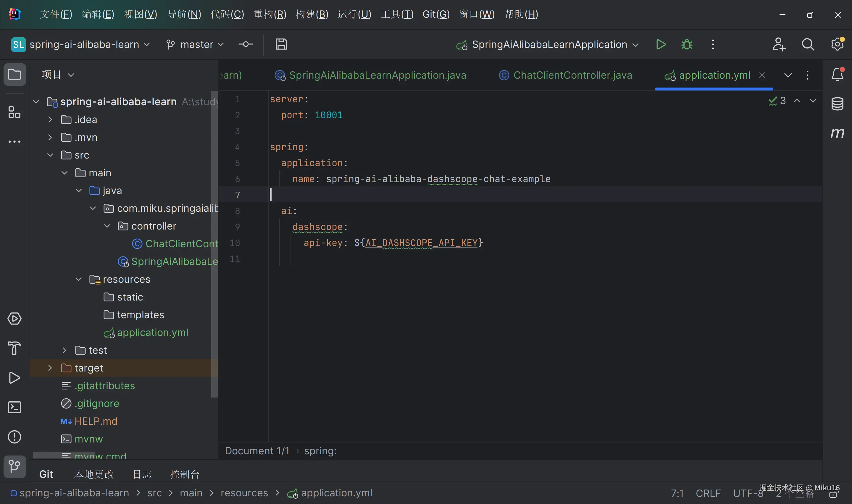Screen dimensions: 852x504
Task: Open the Maven tool window
Action: (837, 133)
